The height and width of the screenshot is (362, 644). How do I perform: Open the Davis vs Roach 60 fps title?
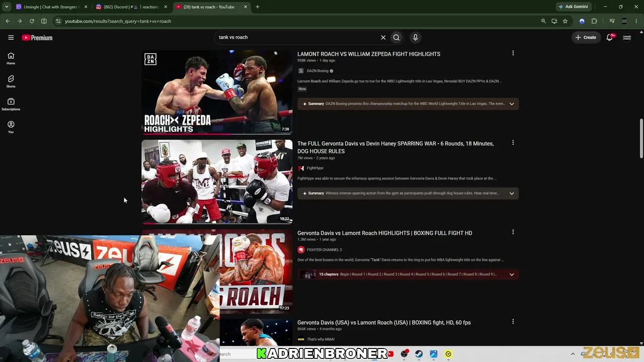click(x=384, y=322)
